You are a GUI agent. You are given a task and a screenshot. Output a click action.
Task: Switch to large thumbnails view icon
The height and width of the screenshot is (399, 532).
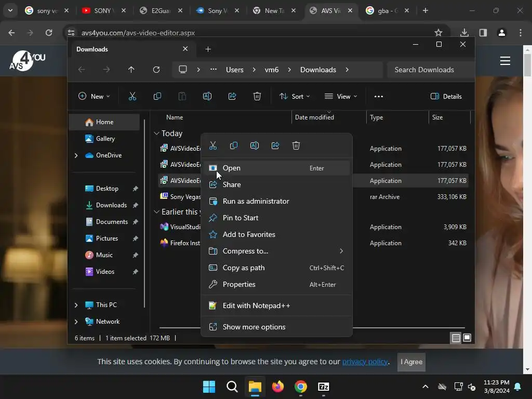[x=467, y=338]
